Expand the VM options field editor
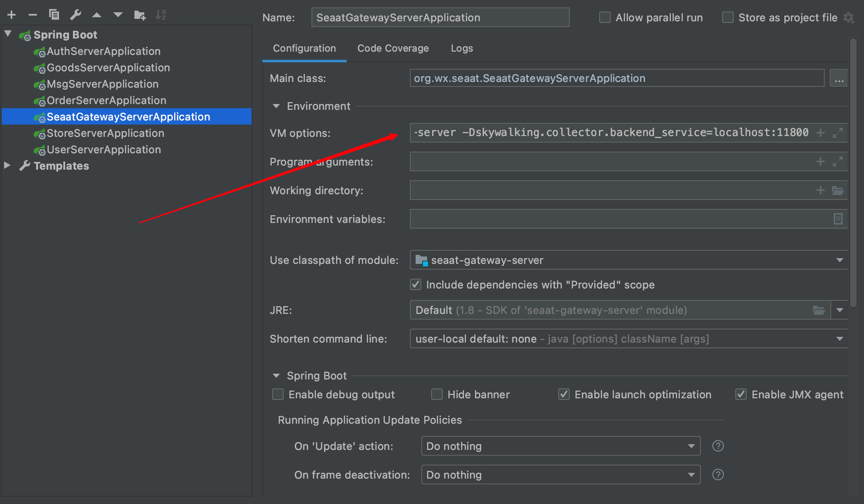864x504 pixels. tap(838, 133)
